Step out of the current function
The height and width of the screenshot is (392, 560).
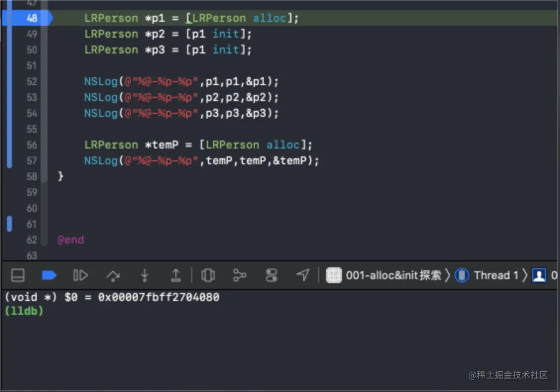(176, 275)
